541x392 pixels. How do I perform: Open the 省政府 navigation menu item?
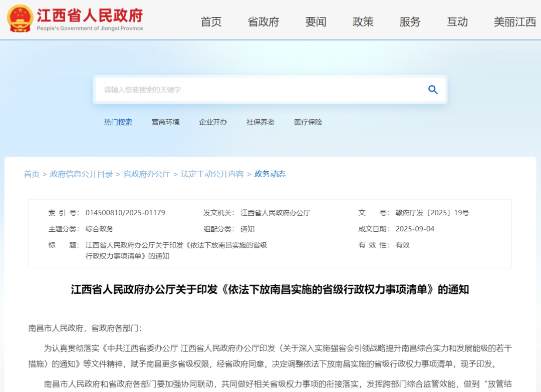[264, 22]
